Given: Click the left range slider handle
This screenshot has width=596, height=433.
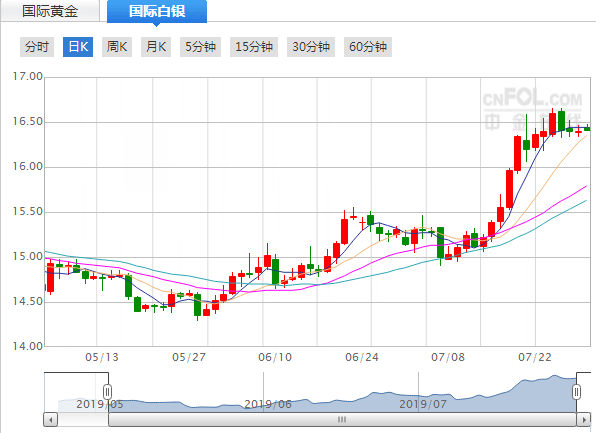Looking at the screenshot, I should (x=108, y=392).
